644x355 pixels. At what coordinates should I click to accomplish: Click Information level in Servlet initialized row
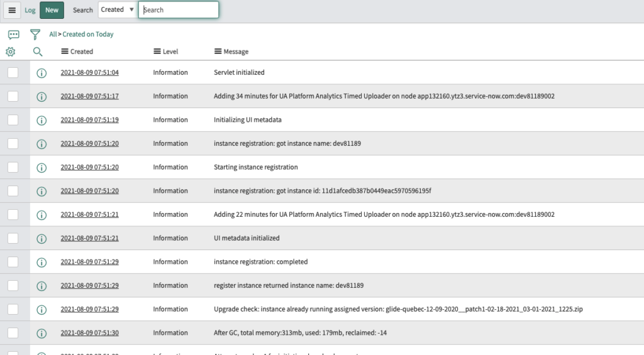coord(170,73)
